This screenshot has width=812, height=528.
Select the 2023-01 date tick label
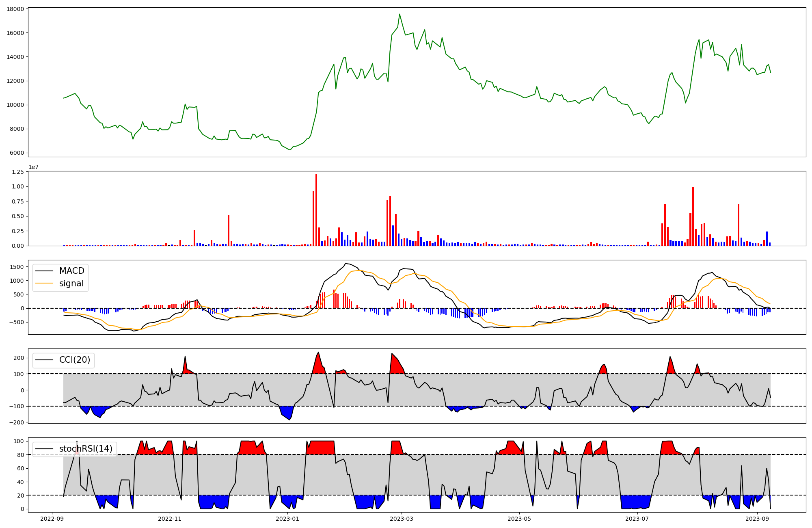point(287,519)
